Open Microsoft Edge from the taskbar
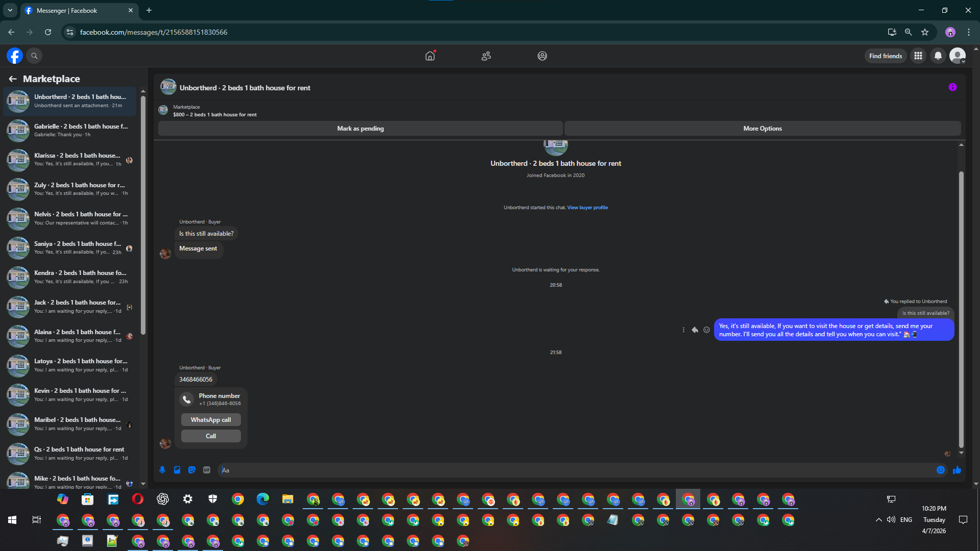Image resolution: width=980 pixels, height=551 pixels. [263, 499]
